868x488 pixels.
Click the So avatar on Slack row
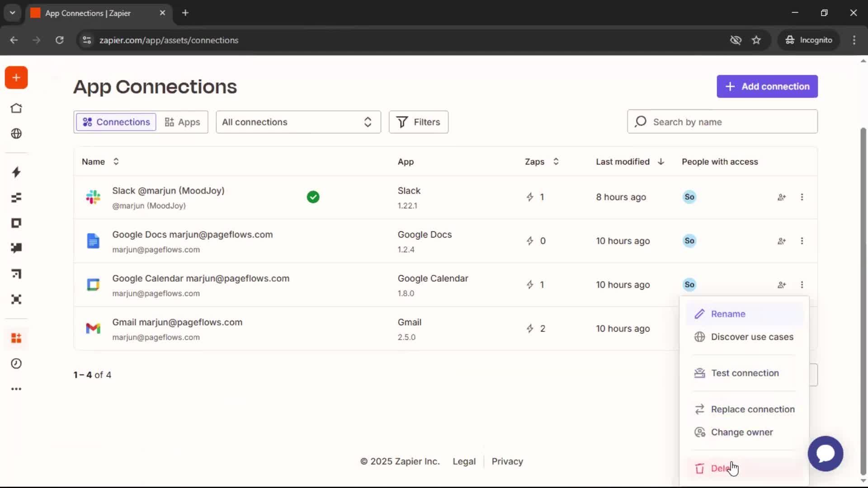[689, 197]
